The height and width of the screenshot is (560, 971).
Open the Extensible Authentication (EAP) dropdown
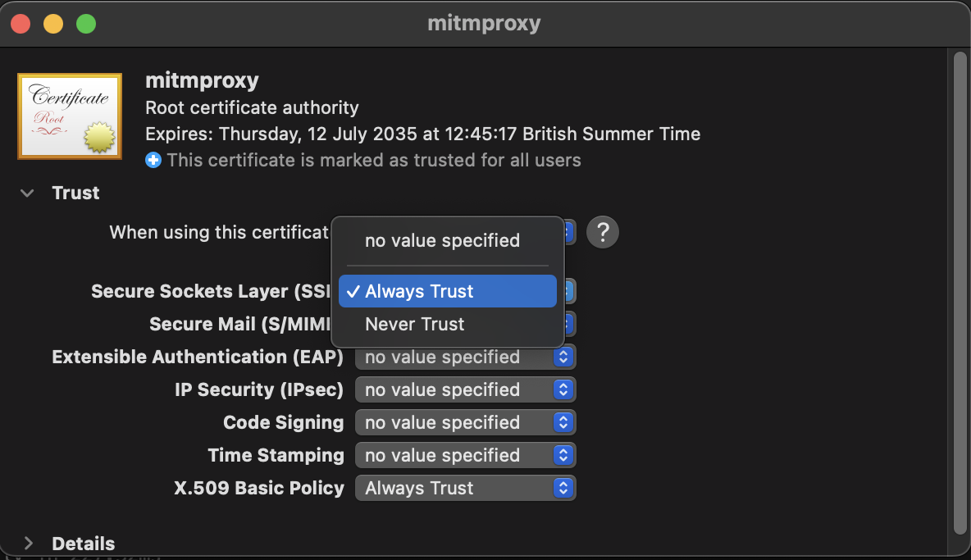click(x=466, y=357)
